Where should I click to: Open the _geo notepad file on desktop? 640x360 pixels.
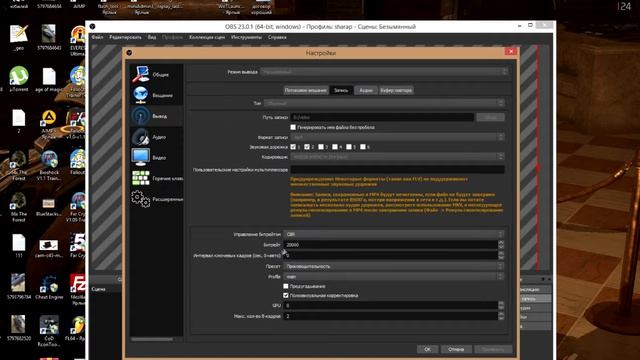pyautogui.click(x=19, y=38)
